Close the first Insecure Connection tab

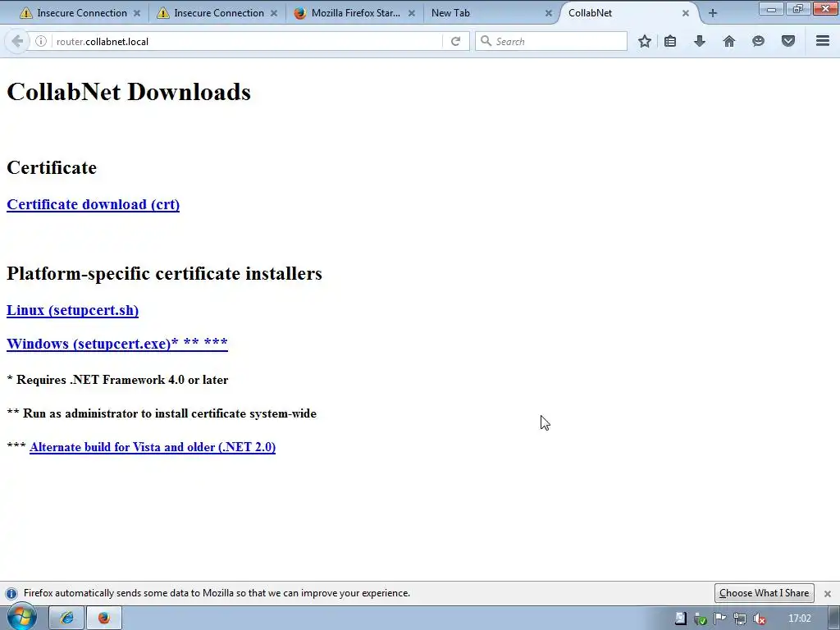tap(137, 13)
